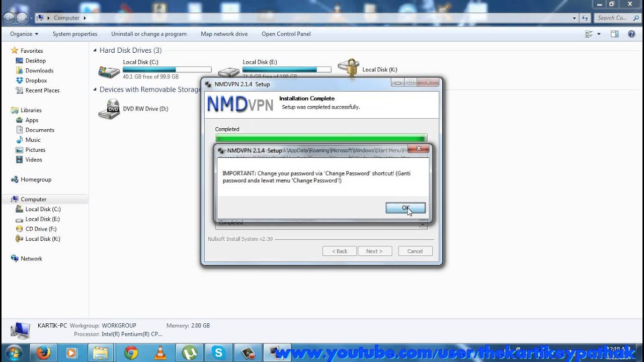The height and width of the screenshot is (362, 644).
Task: Select Videos library
Action: 34,159
